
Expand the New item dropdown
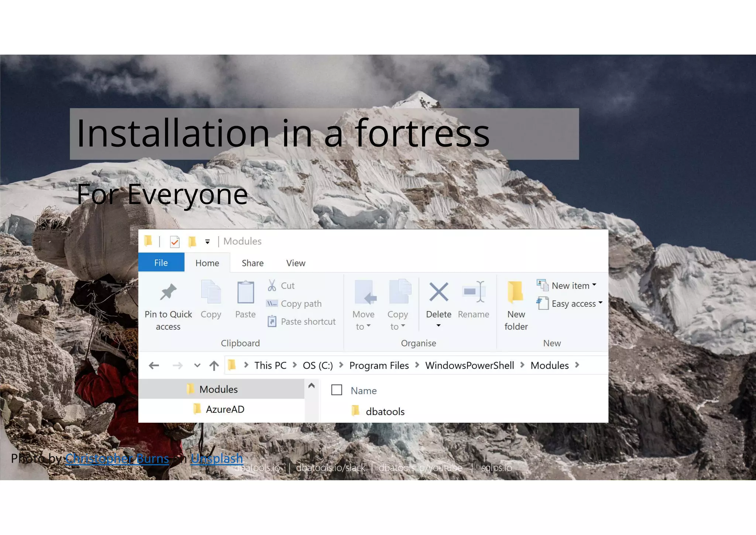(x=594, y=285)
